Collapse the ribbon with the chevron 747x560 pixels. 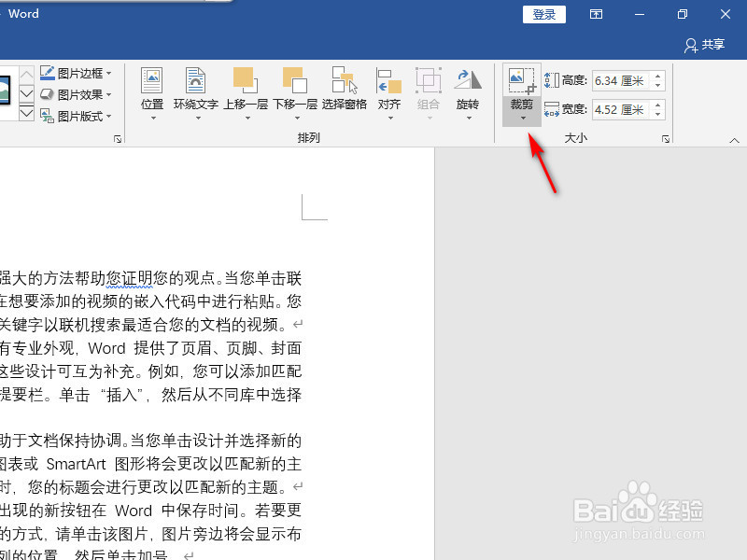point(736,142)
